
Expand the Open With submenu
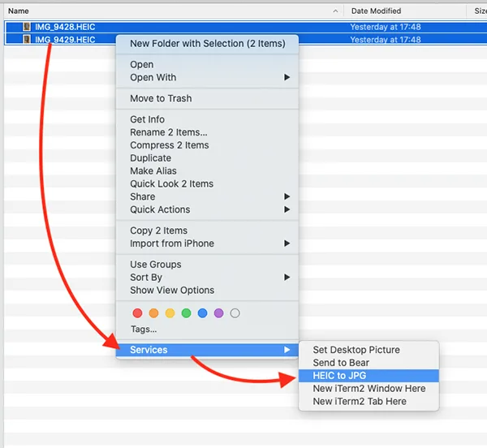click(208, 77)
